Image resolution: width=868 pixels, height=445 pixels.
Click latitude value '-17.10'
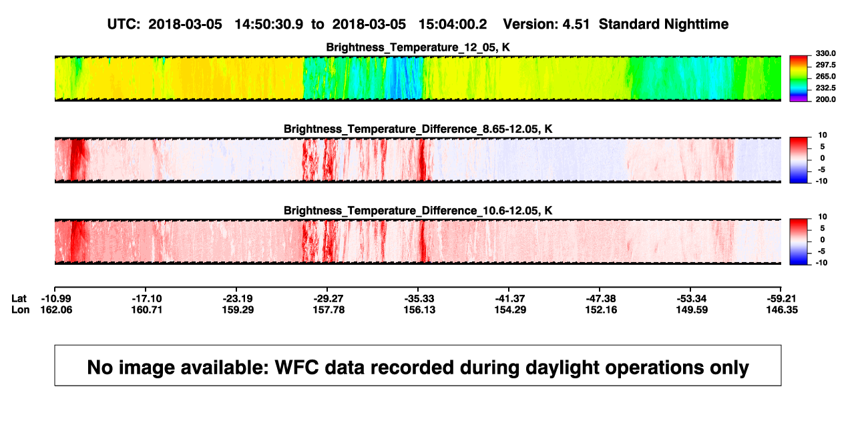[x=147, y=298]
